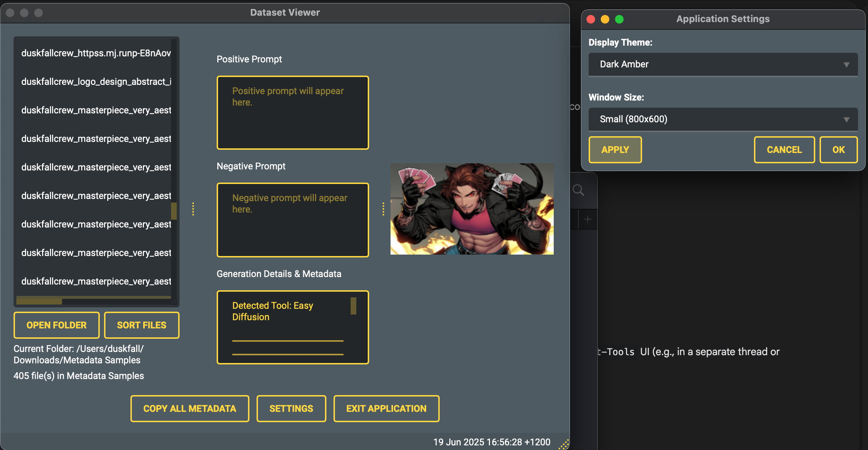The image size is (868, 450).
Task: Click the splitter handle beside the image preview
Action: point(383,209)
